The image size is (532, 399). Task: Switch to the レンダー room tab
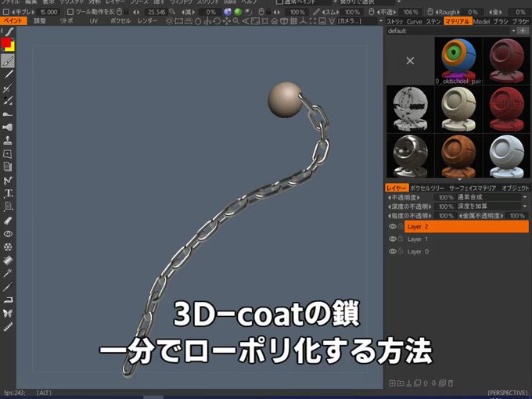(148, 21)
